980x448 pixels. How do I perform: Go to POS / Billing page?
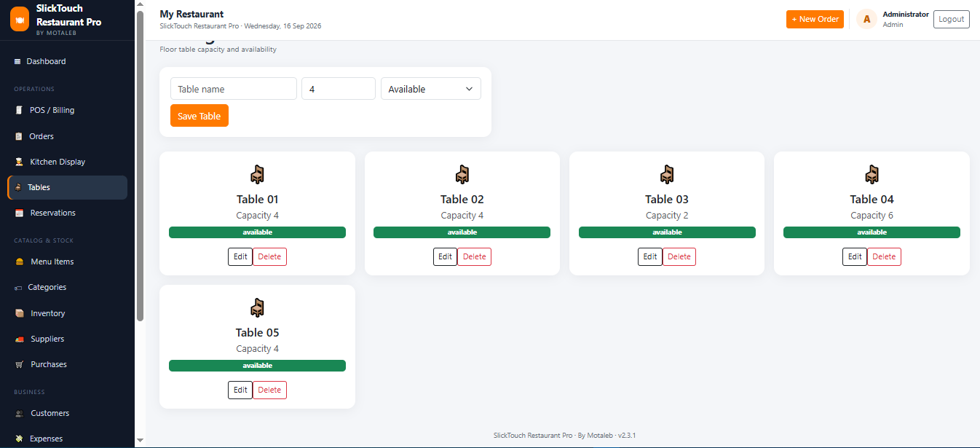pyautogui.click(x=67, y=111)
